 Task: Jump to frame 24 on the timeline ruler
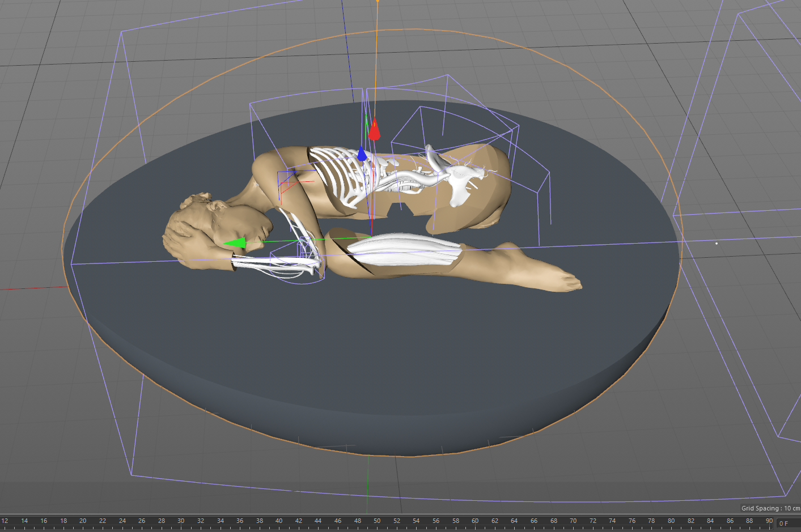122,521
